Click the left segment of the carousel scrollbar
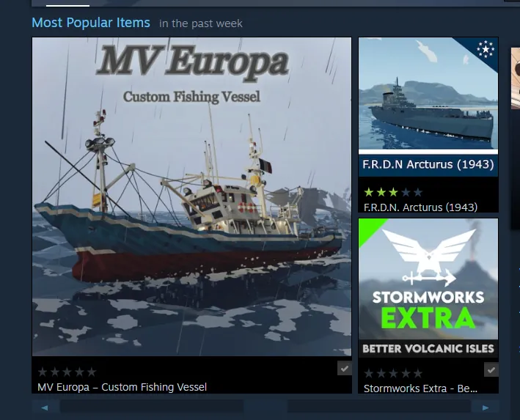This screenshot has height=420, width=520. (152, 406)
